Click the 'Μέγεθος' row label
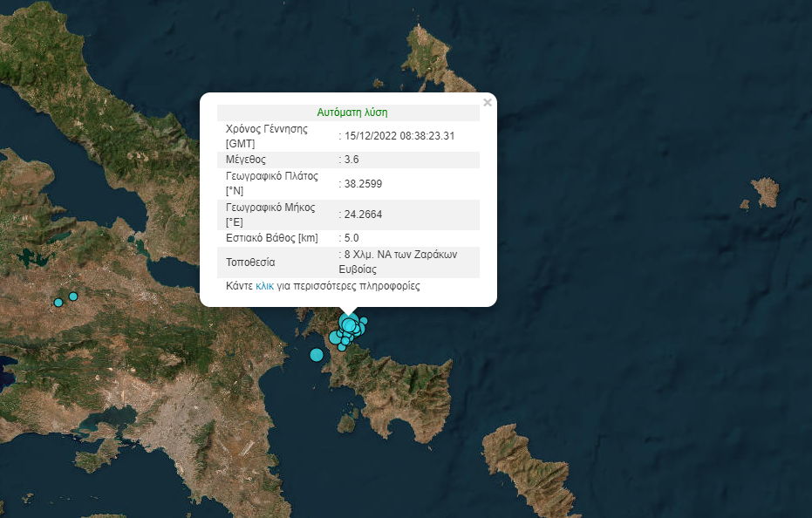This screenshot has width=812, height=518. [x=245, y=160]
